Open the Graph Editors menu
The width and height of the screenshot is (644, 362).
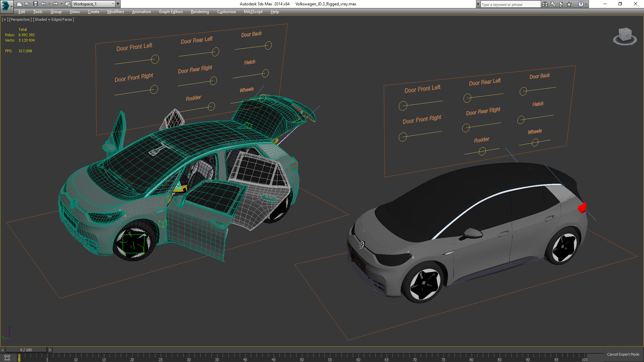pos(170,12)
